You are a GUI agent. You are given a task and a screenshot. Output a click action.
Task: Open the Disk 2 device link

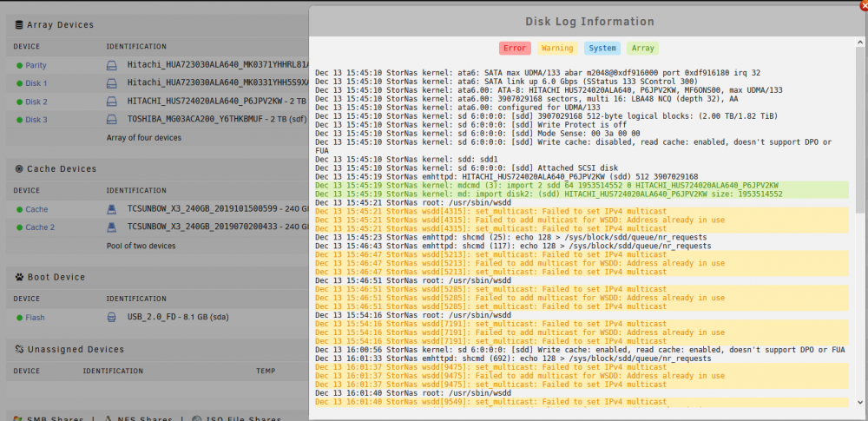point(36,102)
